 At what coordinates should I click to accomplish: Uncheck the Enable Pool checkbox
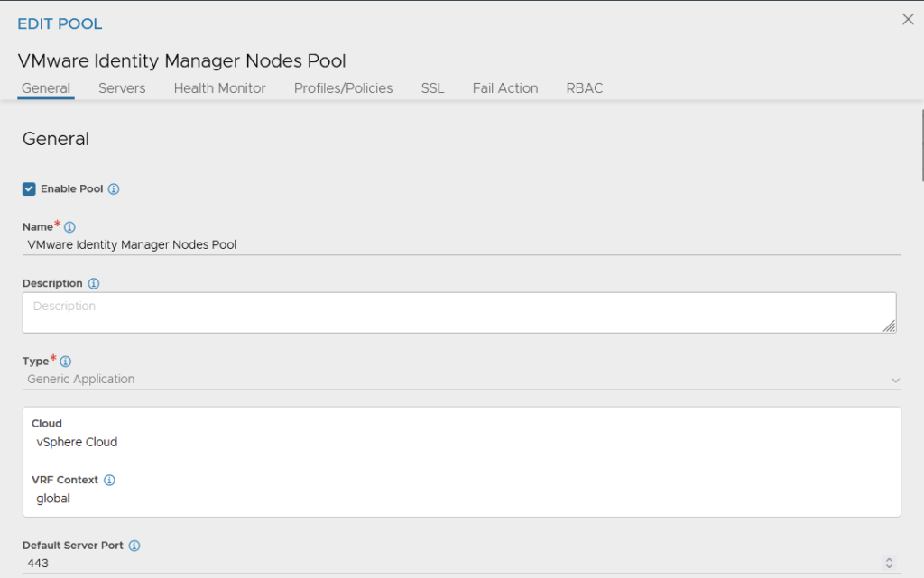(29, 189)
